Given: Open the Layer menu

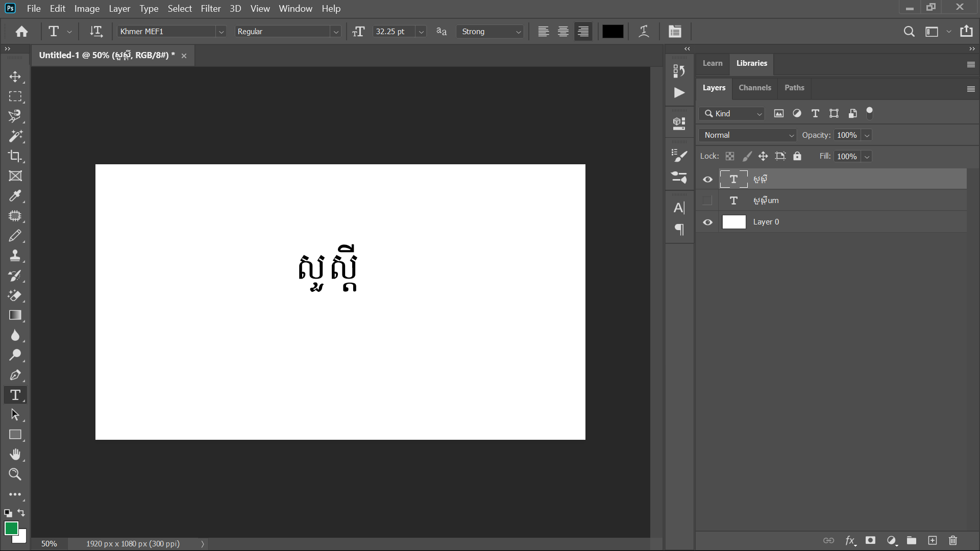Looking at the screenshot, I should click(119, 9).
